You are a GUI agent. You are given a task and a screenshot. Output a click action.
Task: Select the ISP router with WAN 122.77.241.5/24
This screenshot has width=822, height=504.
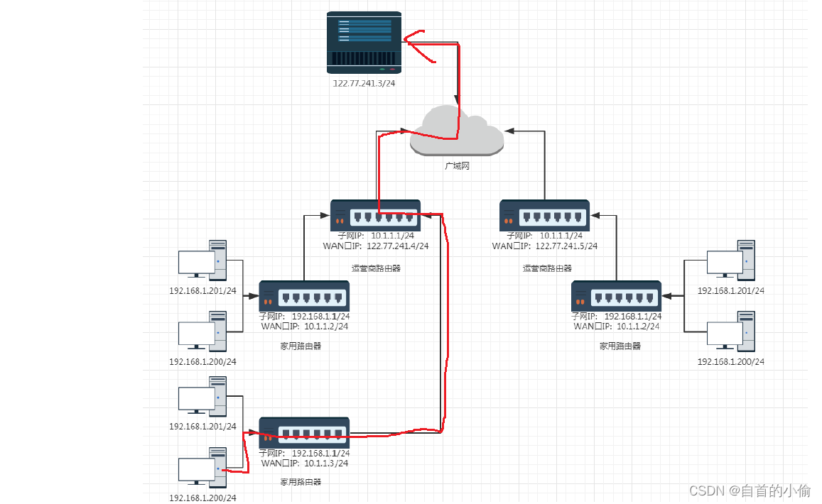click(x=544, y=215)
